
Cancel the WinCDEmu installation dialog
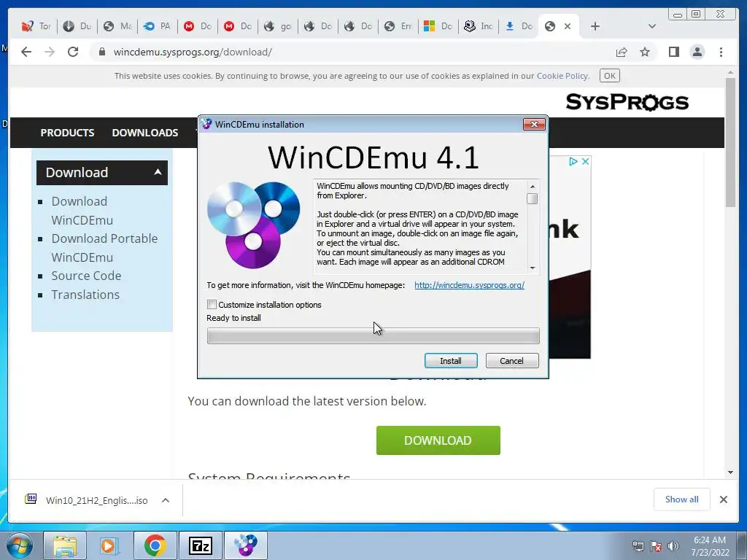click(x=512, y=361)
